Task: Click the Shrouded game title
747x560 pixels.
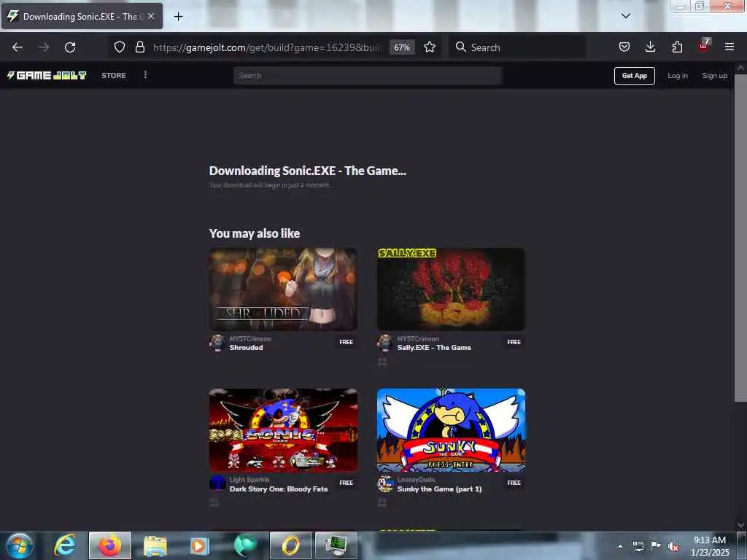Action: [x=247, y=348]
